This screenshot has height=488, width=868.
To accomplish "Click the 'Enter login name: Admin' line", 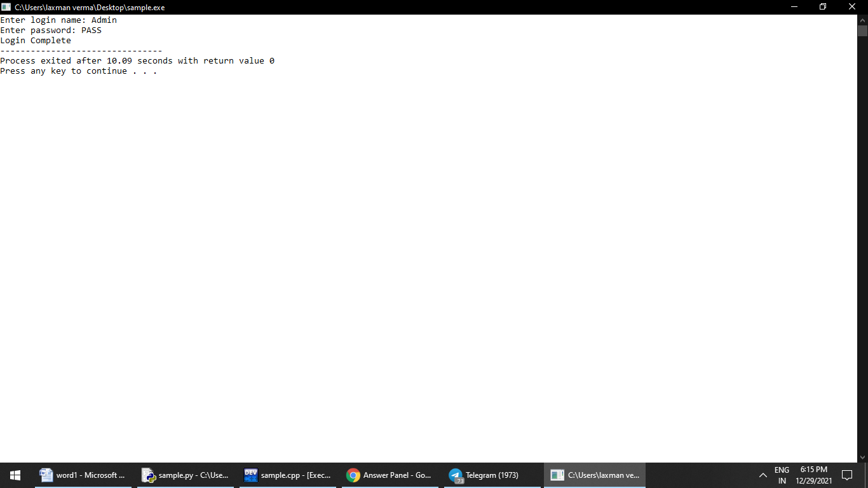I will click(58, 20).
